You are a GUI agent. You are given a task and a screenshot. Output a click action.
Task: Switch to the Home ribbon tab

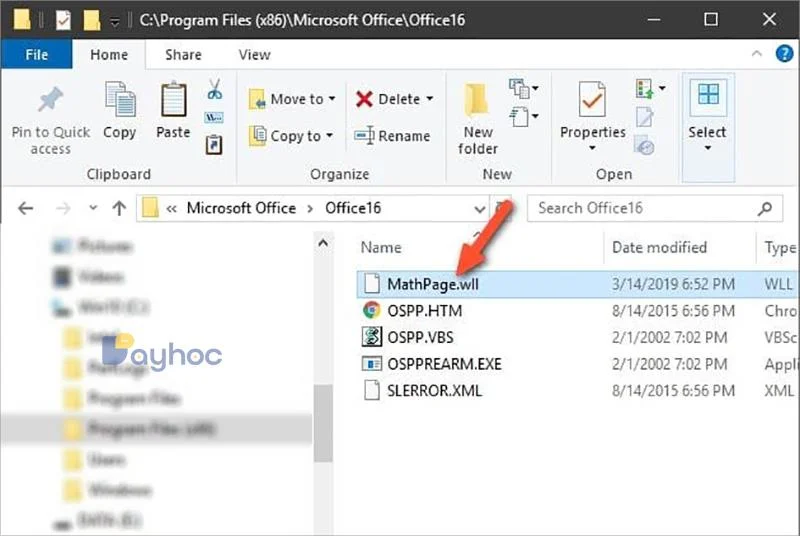[109, 55]
